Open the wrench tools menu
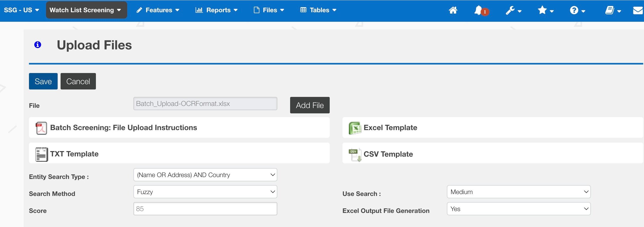644x227 pixels. (514, 10)
